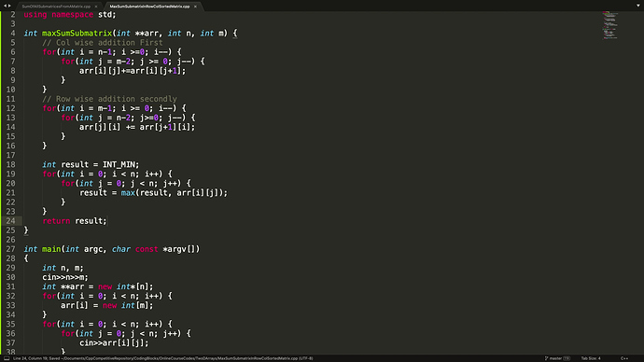This screenshot has height=362, width=644.
Task: Click the tab scroll left arrow
Action: (x=5, y=6)
